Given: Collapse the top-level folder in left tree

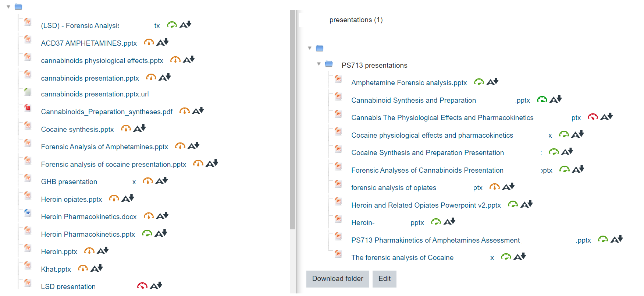Looking at the screenshot, I should [x=8, y=7].
